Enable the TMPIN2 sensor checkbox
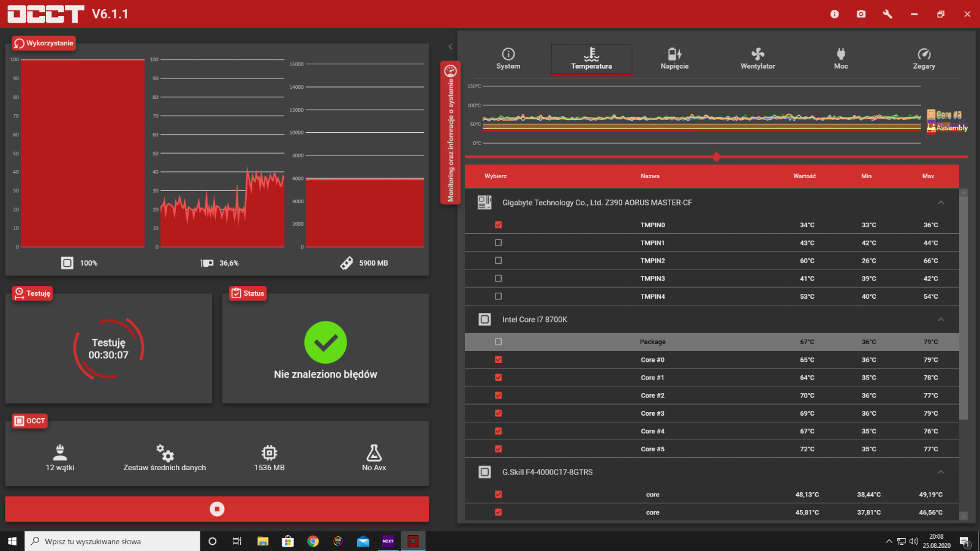The width and height of the screenshot is (980, 551). tap(499, 260)
